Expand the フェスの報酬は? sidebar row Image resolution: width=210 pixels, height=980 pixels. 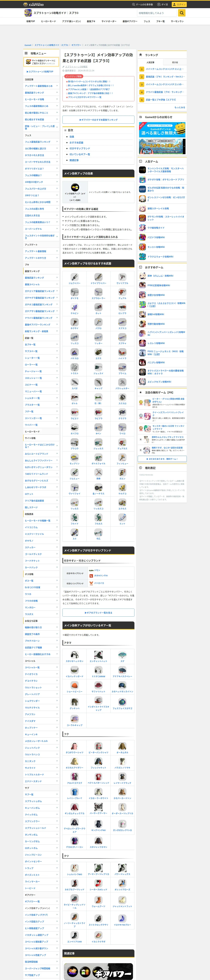tap(41, 175)
